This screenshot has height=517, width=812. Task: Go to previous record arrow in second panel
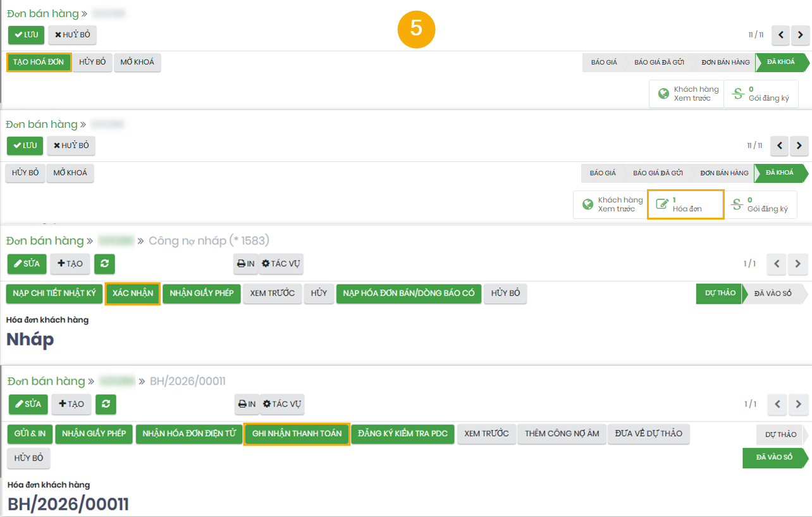780,146
